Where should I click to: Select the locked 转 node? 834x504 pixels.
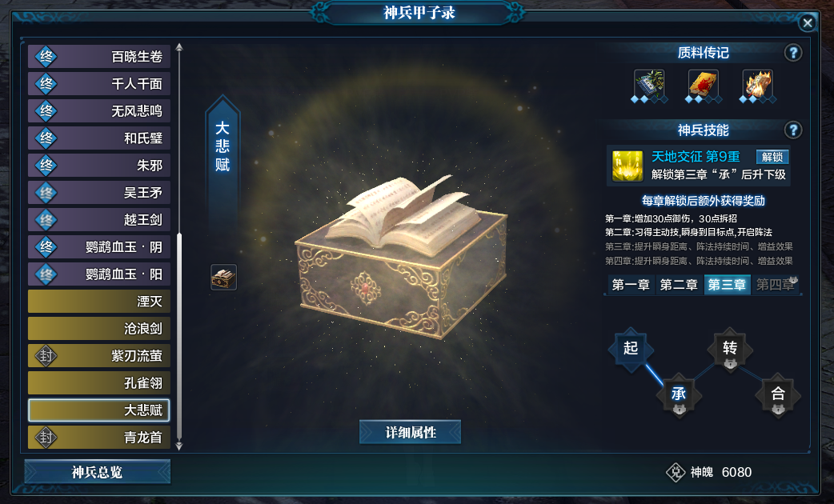point(730,350)
